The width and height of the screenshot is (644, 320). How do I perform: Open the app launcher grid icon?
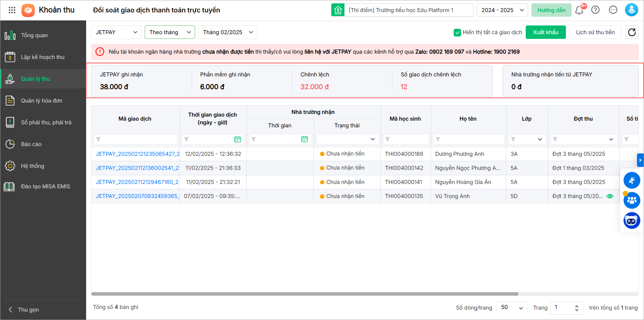click(x=12, y=10)
